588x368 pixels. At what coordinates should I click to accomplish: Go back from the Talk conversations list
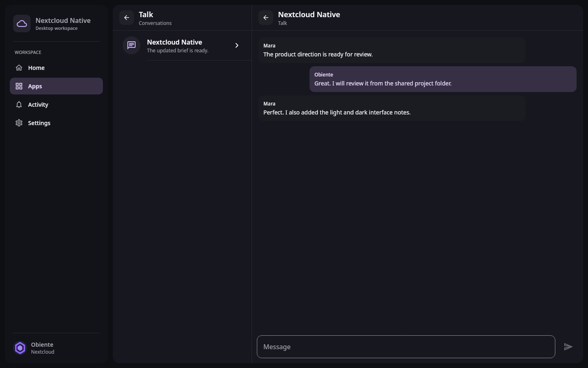127,18
